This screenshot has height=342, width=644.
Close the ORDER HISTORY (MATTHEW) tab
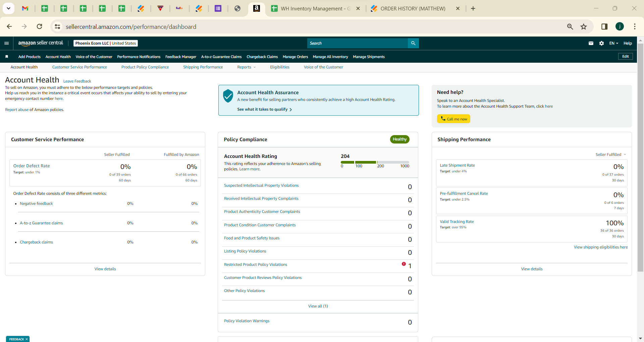(458, 8)
